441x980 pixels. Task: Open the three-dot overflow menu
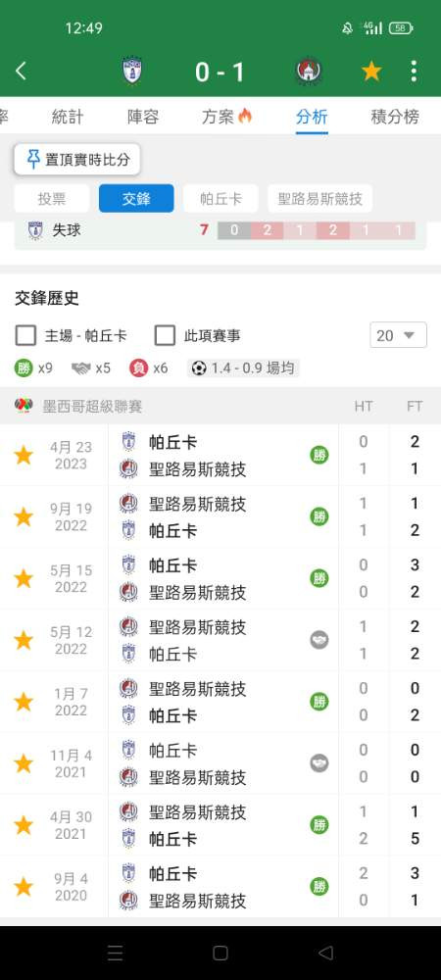pyautogui.click(x=414, y=72)
